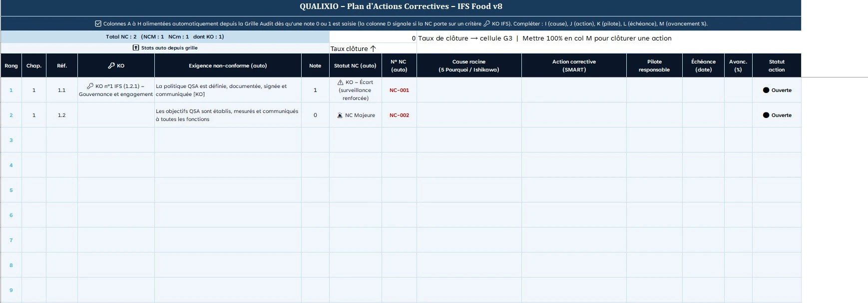The height and width of the screenshot is (303, 868).
Task: Select the Gouvernance et engagement KO cell
Action: point(116,90)
